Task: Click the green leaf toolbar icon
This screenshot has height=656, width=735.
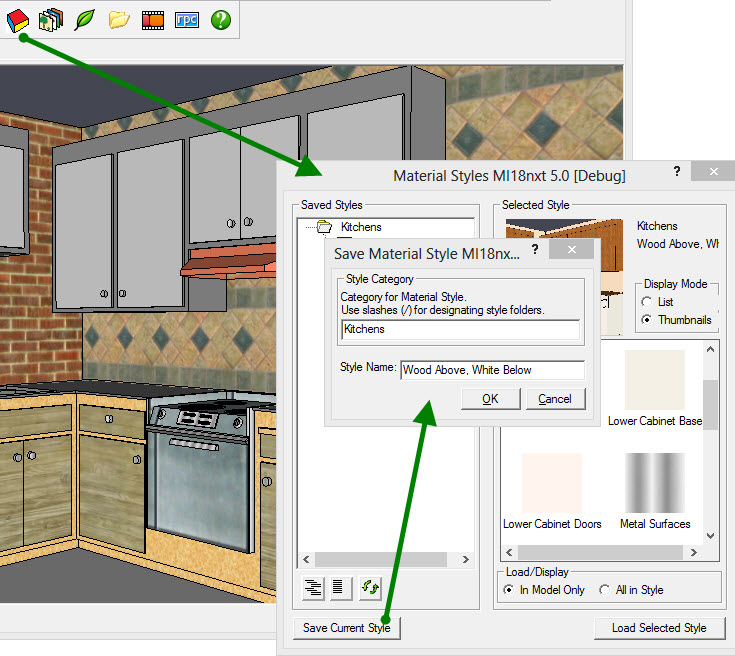Action: pos(84,19)
